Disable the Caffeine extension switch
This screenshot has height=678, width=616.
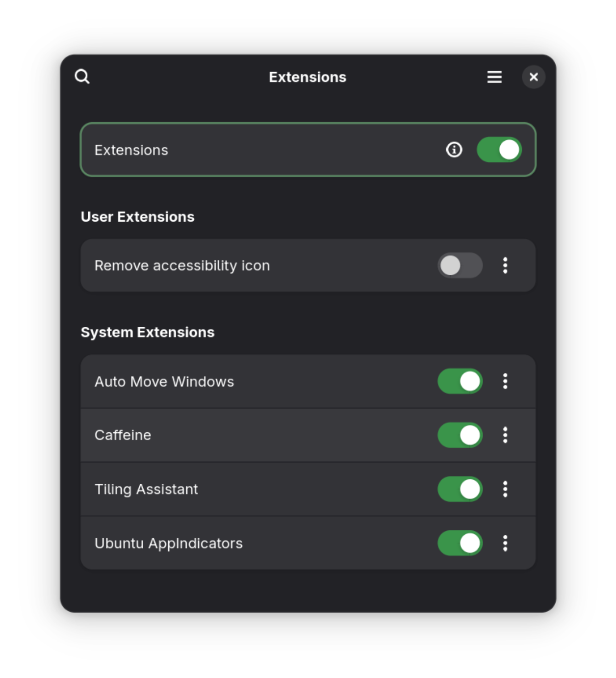pyautogui.click(x=460, y=435)
